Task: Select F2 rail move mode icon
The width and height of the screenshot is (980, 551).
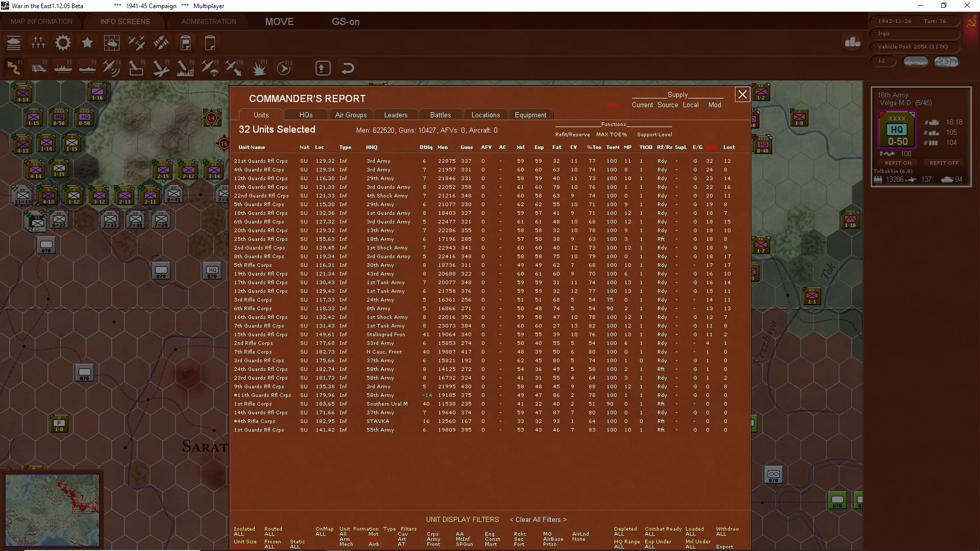Action: coord(38,68)
